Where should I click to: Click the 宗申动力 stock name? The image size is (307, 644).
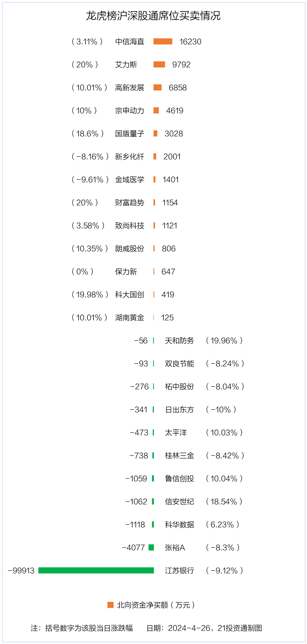[x=130, y=110]
